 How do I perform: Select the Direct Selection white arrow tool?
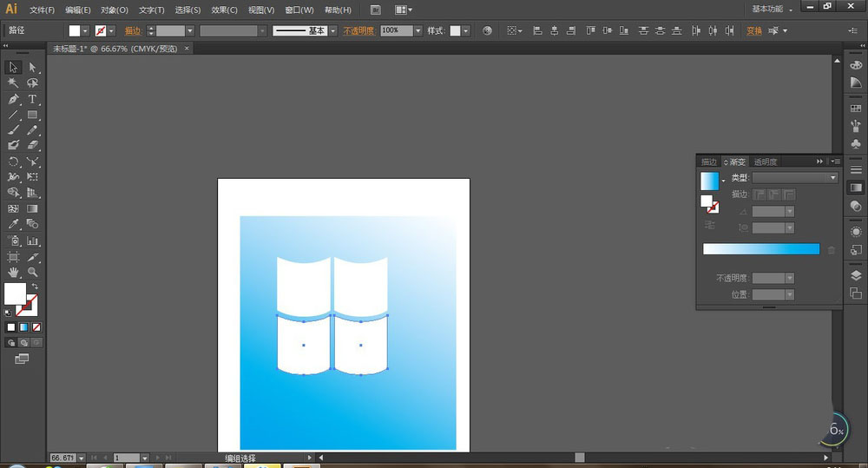pyautogui.click(x=32, y=67)
